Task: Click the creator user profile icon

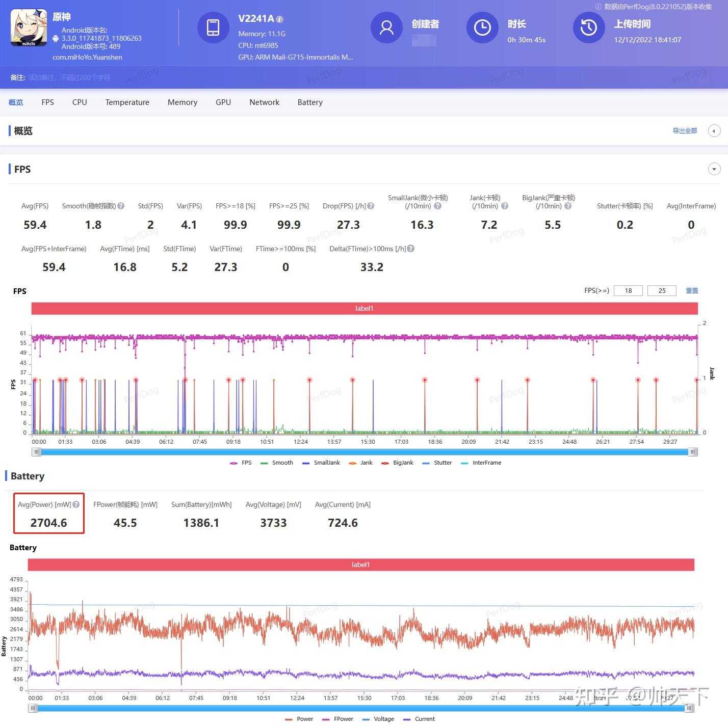Action: pos(386,28)
